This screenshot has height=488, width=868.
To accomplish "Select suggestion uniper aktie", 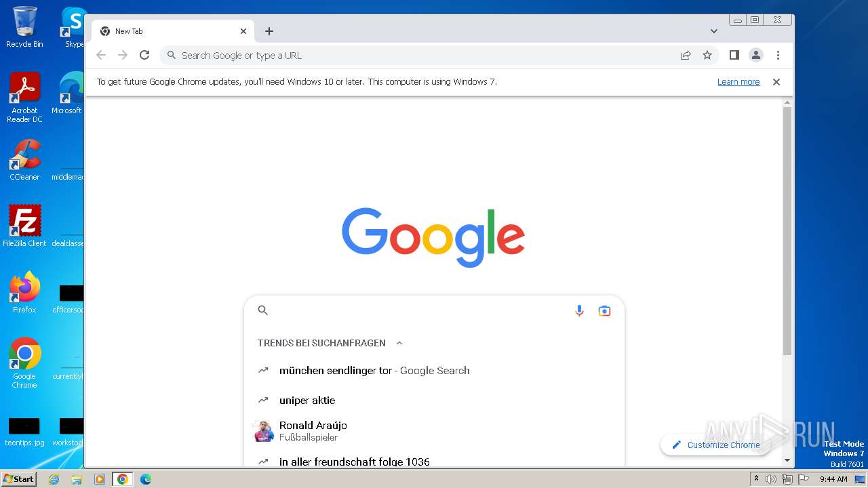I will (x=434, y=401).
